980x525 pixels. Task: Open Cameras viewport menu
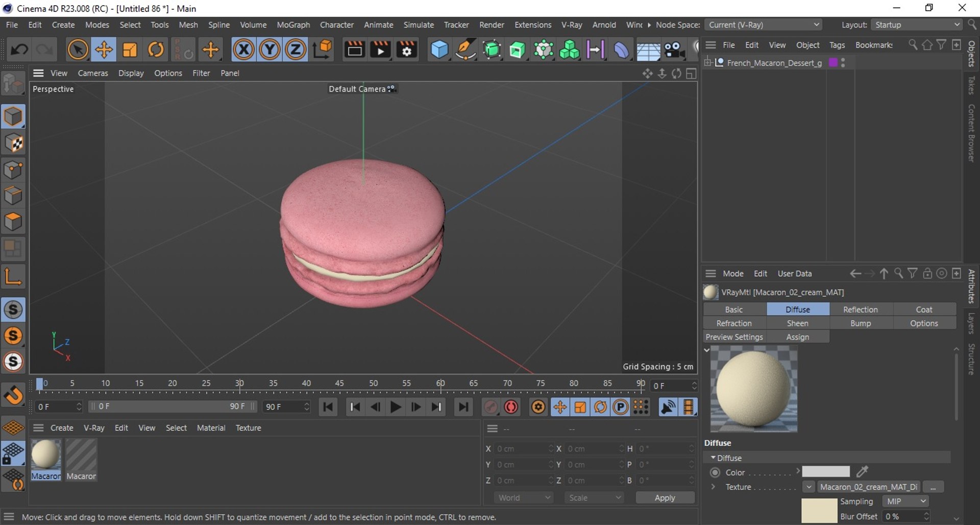click(x=93, y=73)
